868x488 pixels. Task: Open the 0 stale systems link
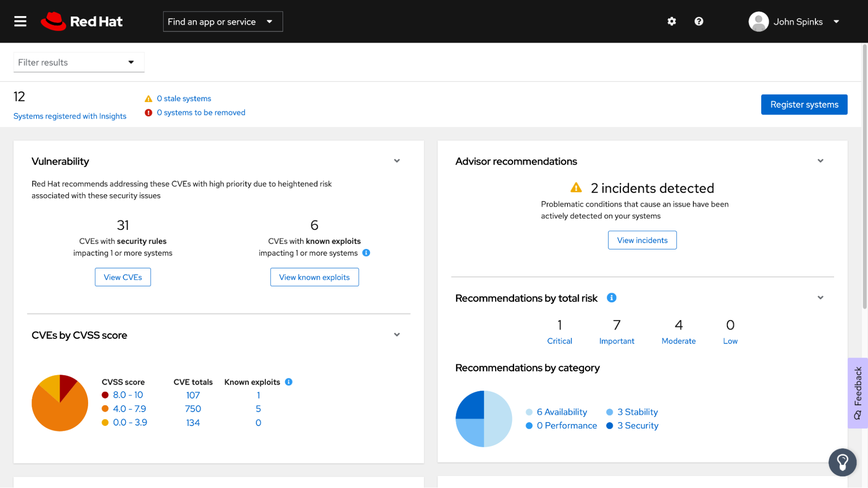(184, 98)
